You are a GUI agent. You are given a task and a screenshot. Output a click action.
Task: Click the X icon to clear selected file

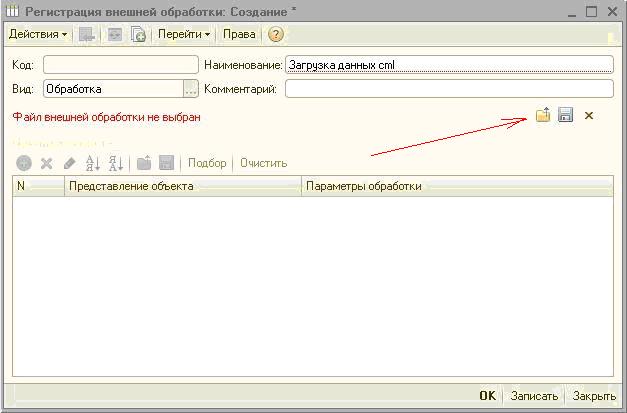pyautogui.click(x=589, y=116)
